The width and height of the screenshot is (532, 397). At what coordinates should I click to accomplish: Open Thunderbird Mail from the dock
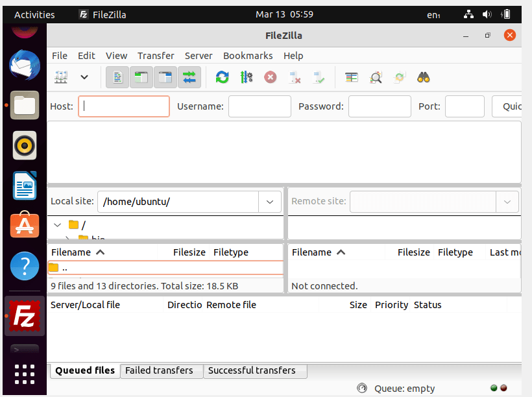click(x=25, y=65)
